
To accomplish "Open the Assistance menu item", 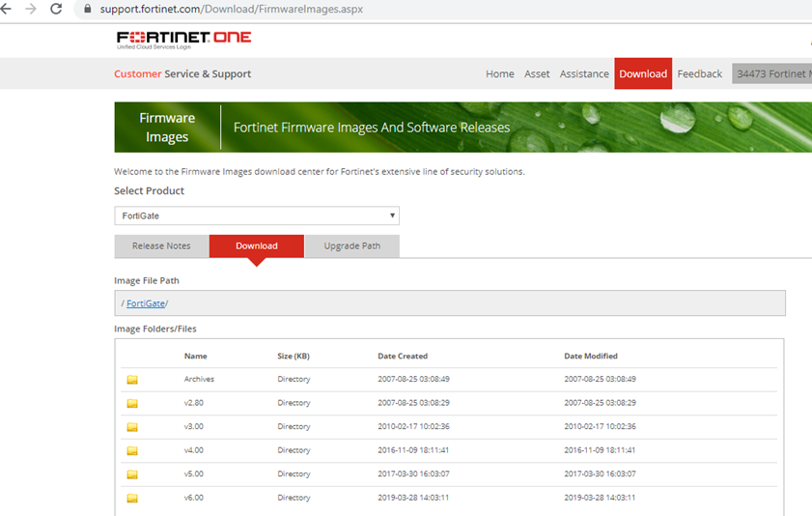I will pos(584,73).
